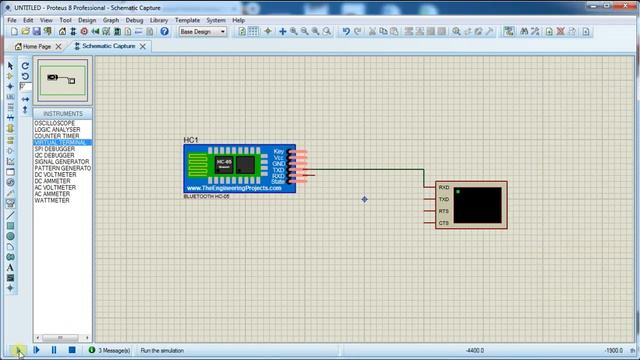Select the Graph Mode tool
Screen dimensions: 640x360
tap(10, 162)
